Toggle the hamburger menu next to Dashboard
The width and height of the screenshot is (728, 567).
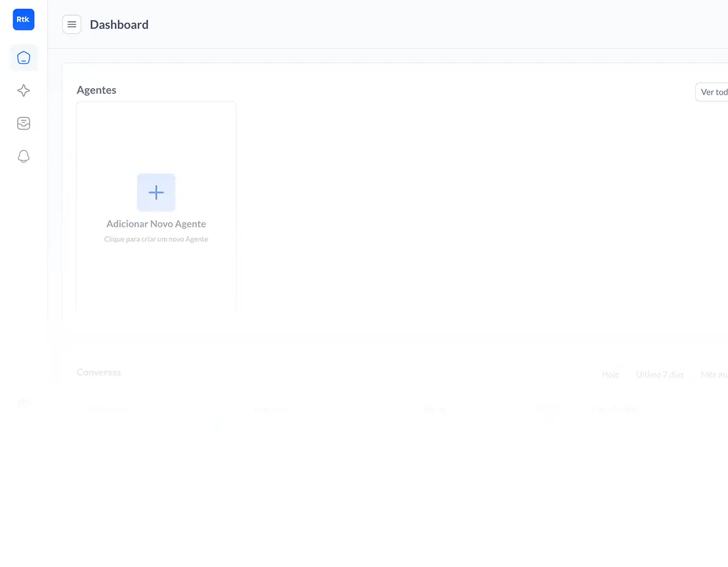tap(72, 25)
